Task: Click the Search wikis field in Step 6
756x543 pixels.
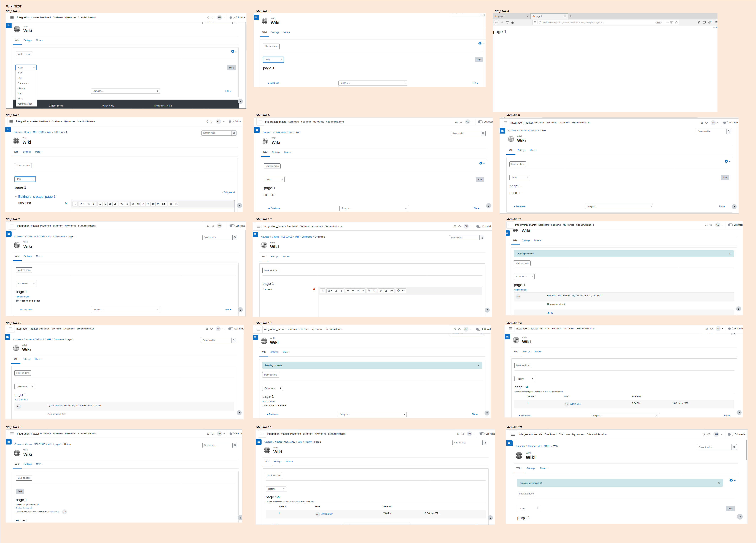Action: click(x=466, y=133)
